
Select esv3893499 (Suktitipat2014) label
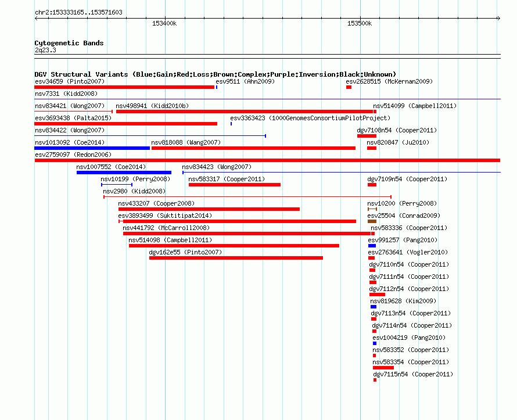click(x=165, y=216)
